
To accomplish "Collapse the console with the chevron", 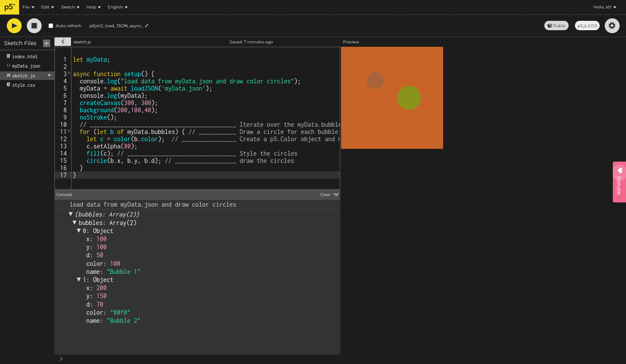I will (x=336, y=194).
